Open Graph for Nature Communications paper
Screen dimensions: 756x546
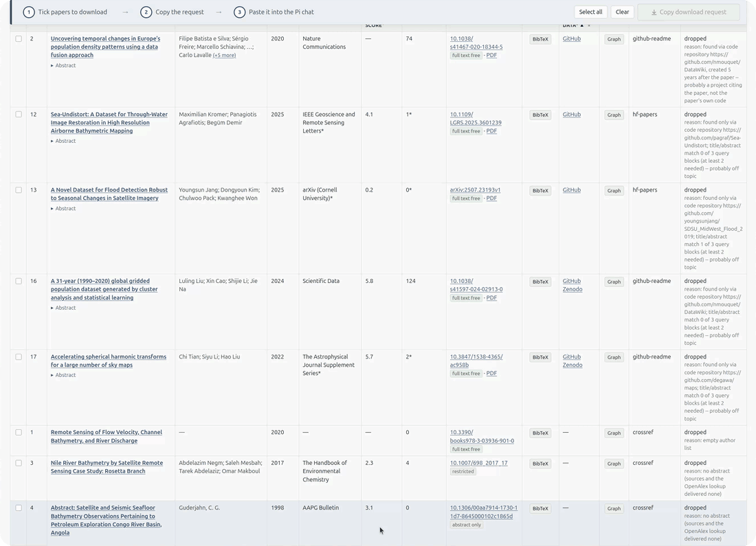pos(614,39)
